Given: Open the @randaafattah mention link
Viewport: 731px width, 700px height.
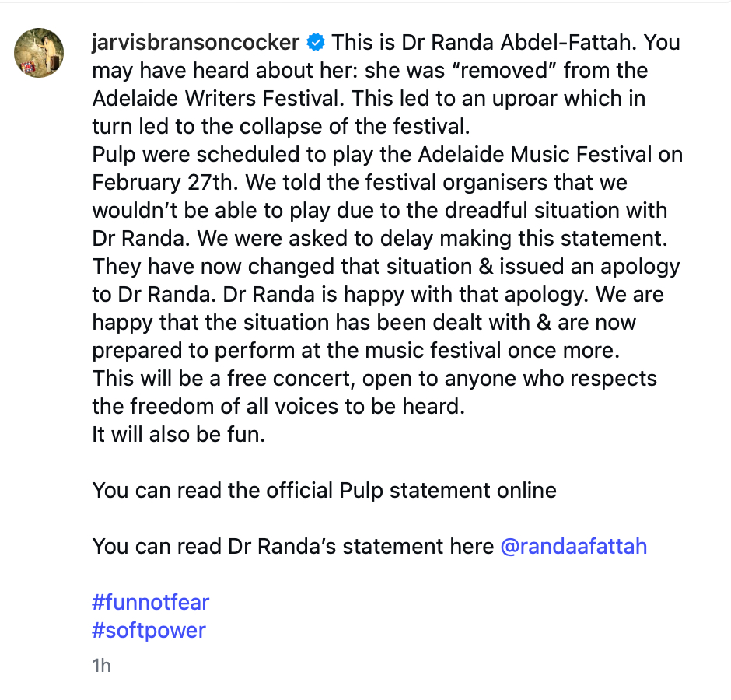Looking at the screenshot, I should pos(574,546).
